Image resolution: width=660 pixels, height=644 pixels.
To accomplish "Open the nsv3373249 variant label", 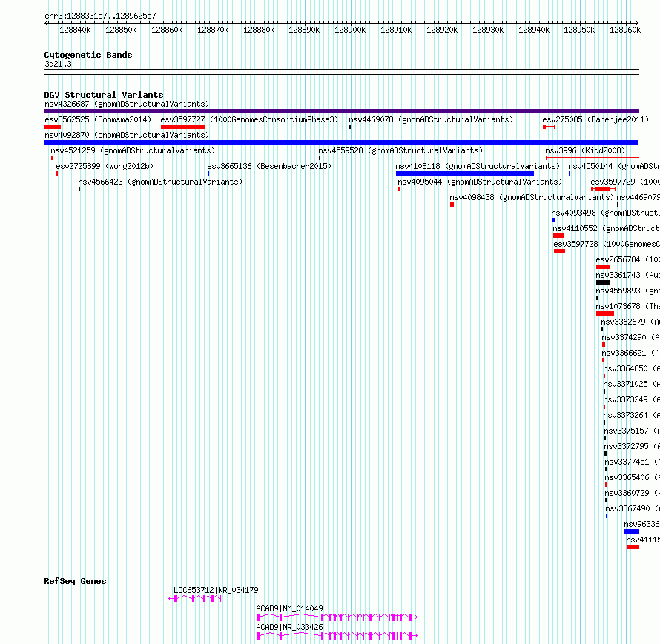I will pos(631,399).
